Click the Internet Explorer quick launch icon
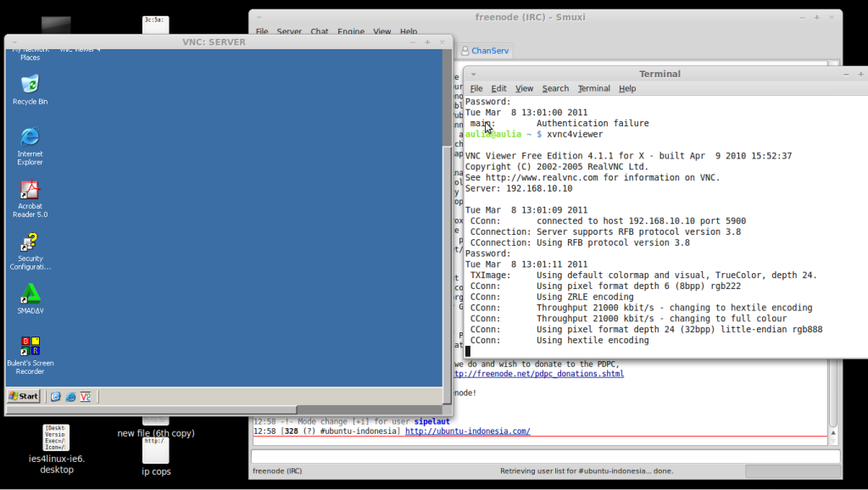The image size is (868, 490). 71,397
